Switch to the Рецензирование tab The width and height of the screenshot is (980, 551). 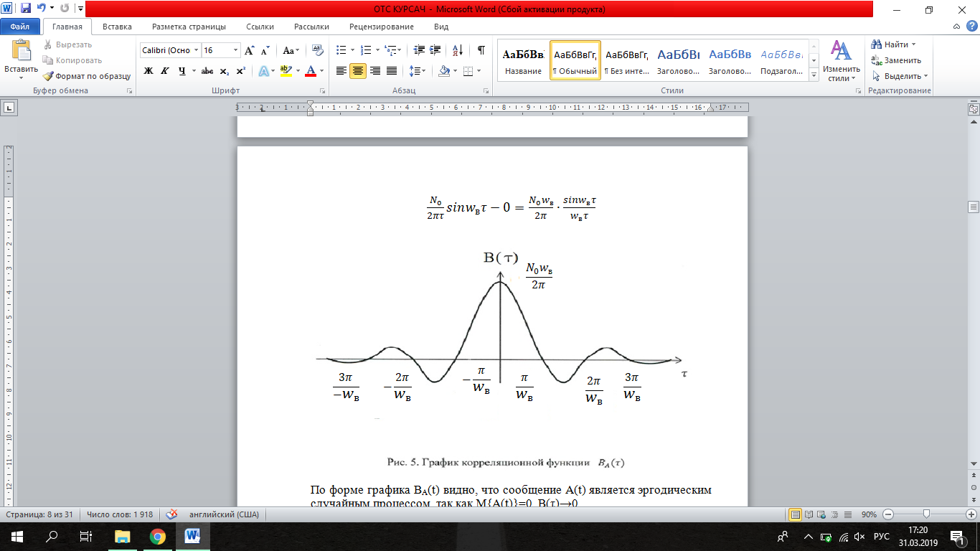click(381, 27)
